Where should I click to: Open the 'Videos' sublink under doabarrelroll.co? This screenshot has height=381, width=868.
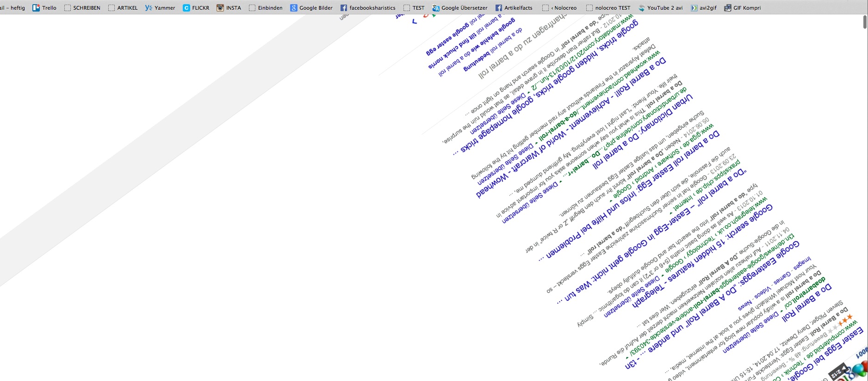pyautogui.click(x=762, y=293)
